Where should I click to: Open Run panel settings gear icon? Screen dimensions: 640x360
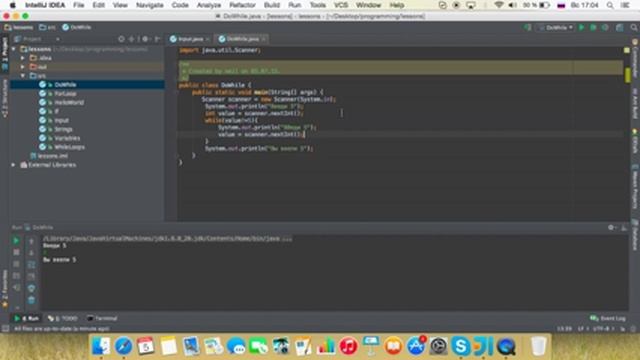coord(611,227)
